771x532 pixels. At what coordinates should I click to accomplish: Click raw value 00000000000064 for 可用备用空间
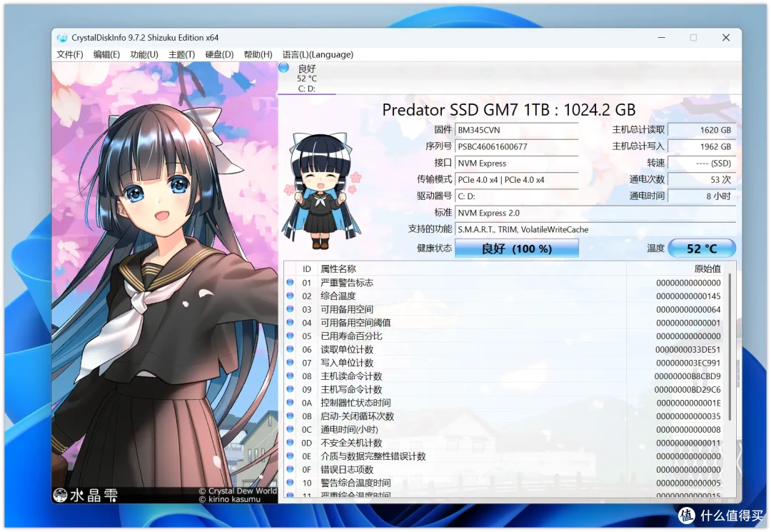coord(688,309)
